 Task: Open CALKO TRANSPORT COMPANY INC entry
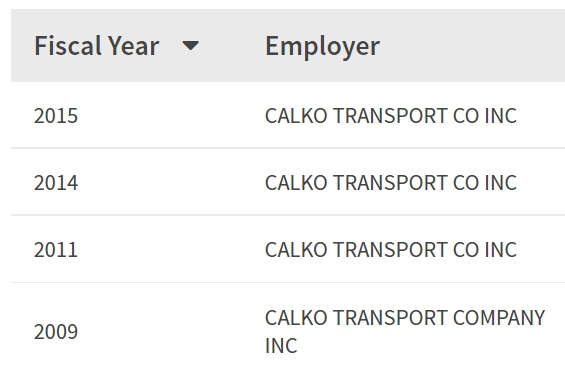tap(405, 332)
